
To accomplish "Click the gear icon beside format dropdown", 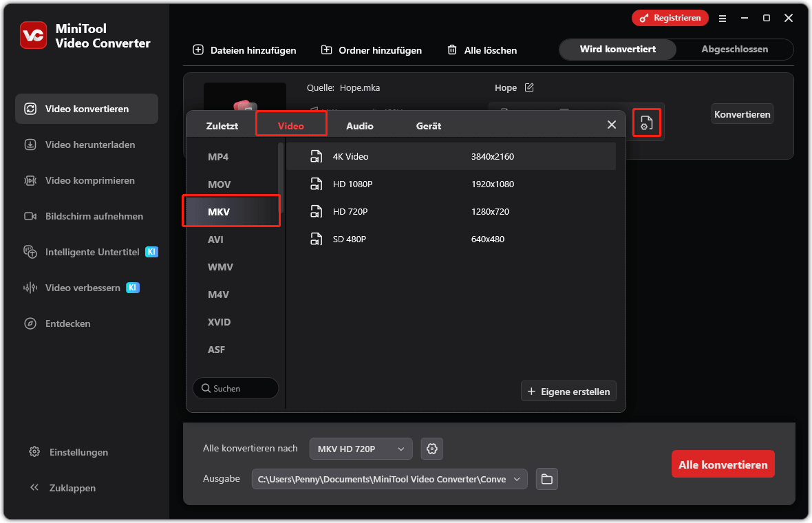I will pyautogui.click(x=432, y=449).
